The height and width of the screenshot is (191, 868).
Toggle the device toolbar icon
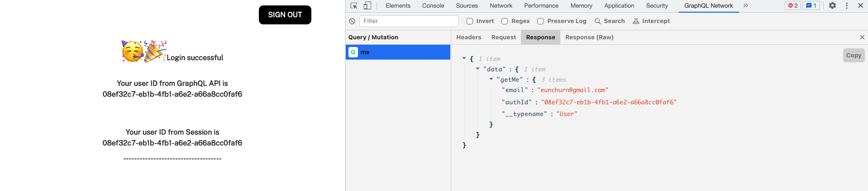click(367, 6)
